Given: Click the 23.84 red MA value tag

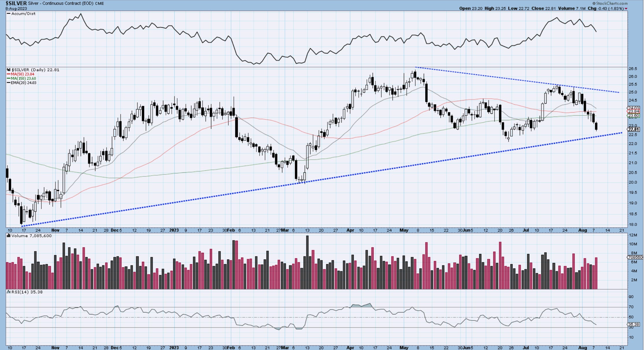Looking at the screenshot, I should click(x=633, y=111).
